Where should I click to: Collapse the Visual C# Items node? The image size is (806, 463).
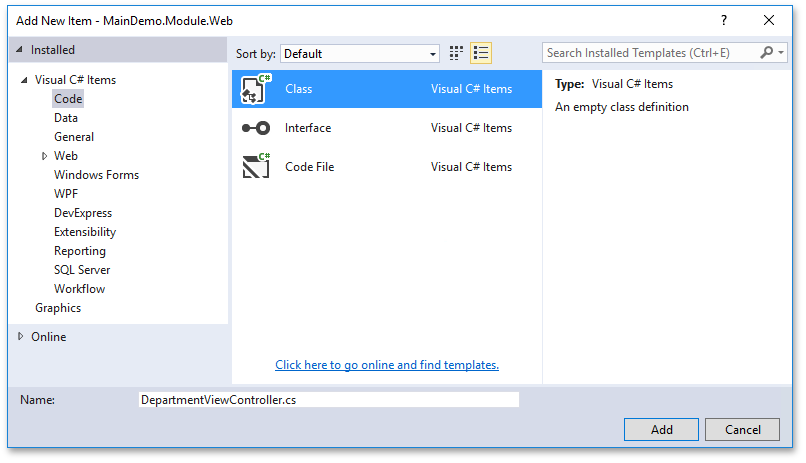pos(24,80)
